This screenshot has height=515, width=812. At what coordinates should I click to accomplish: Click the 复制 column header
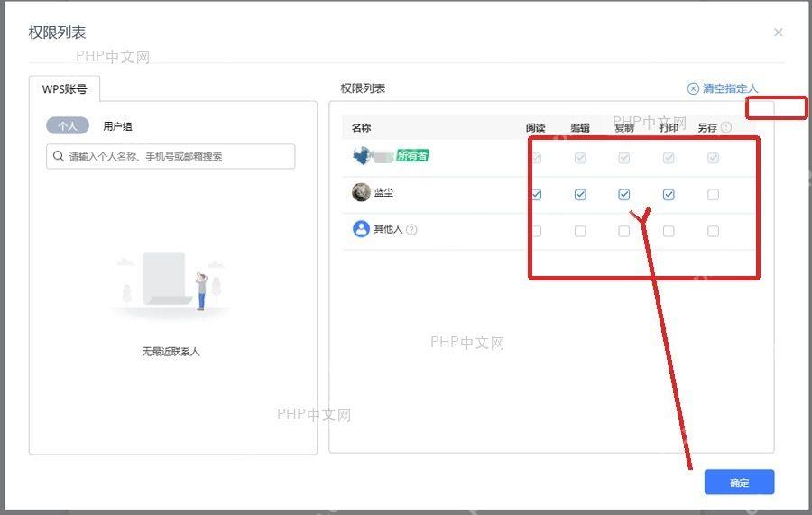pyautogui.click(x=624, y=127)
